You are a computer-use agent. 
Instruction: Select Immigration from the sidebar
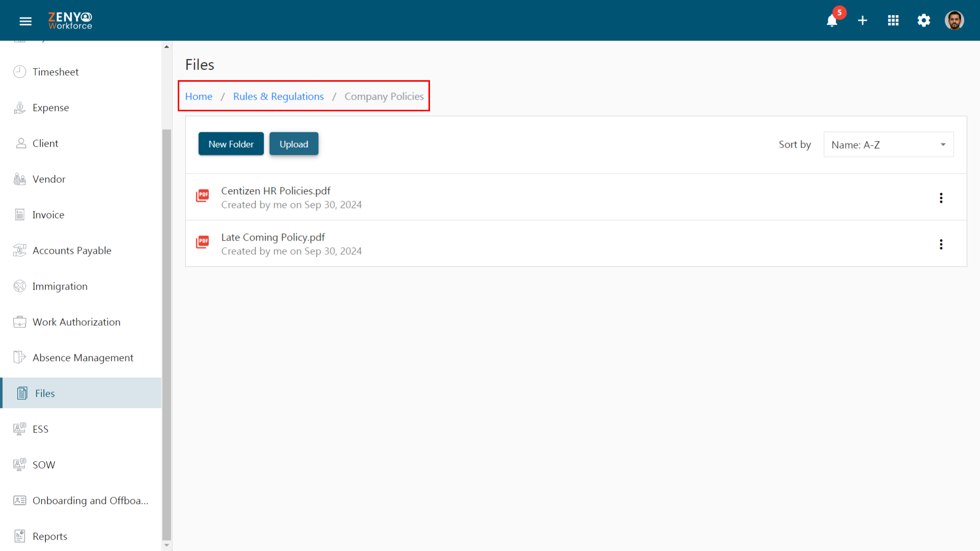[60, 286]
